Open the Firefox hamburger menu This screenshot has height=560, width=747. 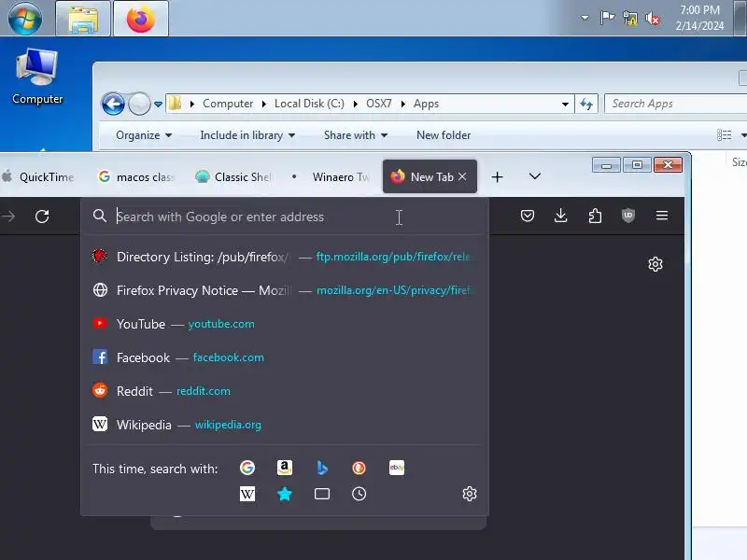click(x=662, y=216)
